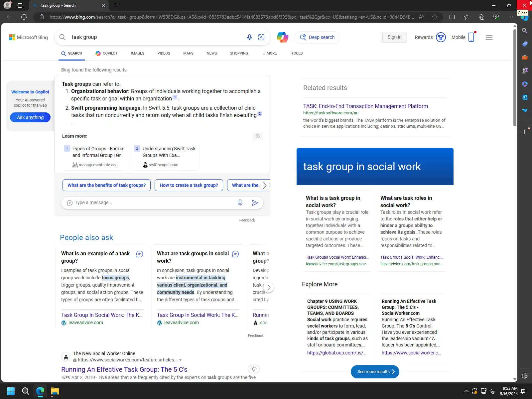This screenshot has width=532, height=399.
Task: Click the Sign in button
Action: [x=394, y=37]
